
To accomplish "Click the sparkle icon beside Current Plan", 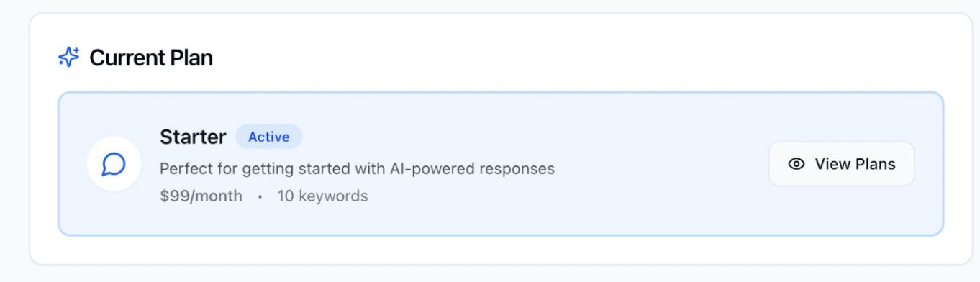I will (69, 57).
